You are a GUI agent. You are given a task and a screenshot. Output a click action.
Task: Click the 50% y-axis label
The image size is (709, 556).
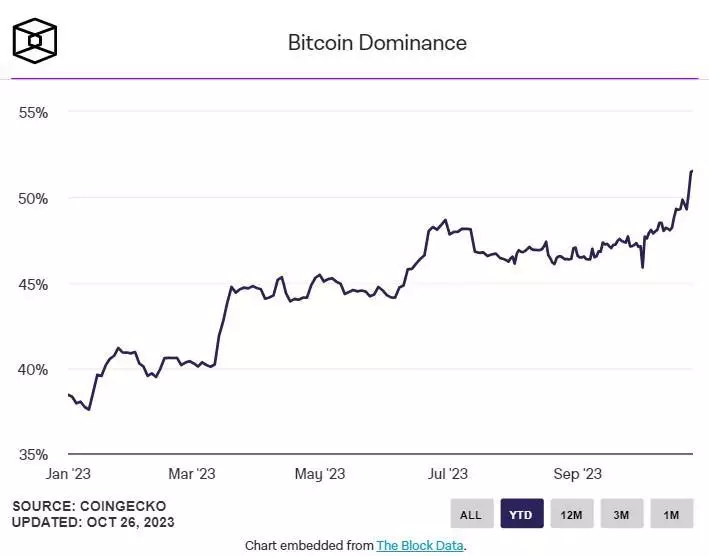click(33, 198)
